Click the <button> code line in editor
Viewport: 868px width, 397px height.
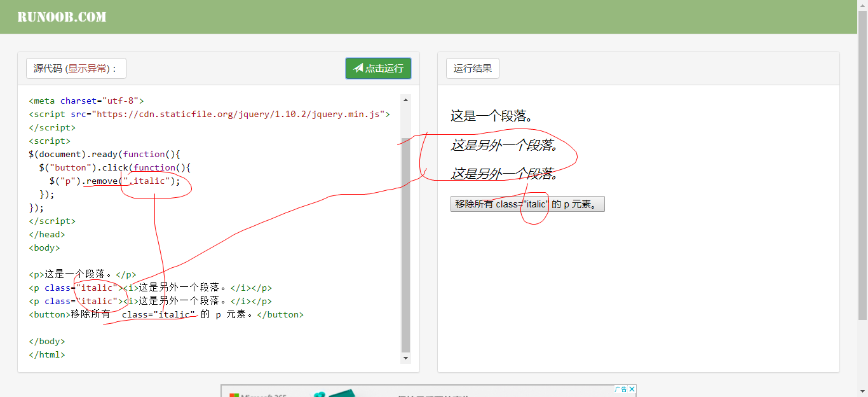coord(166,314)
